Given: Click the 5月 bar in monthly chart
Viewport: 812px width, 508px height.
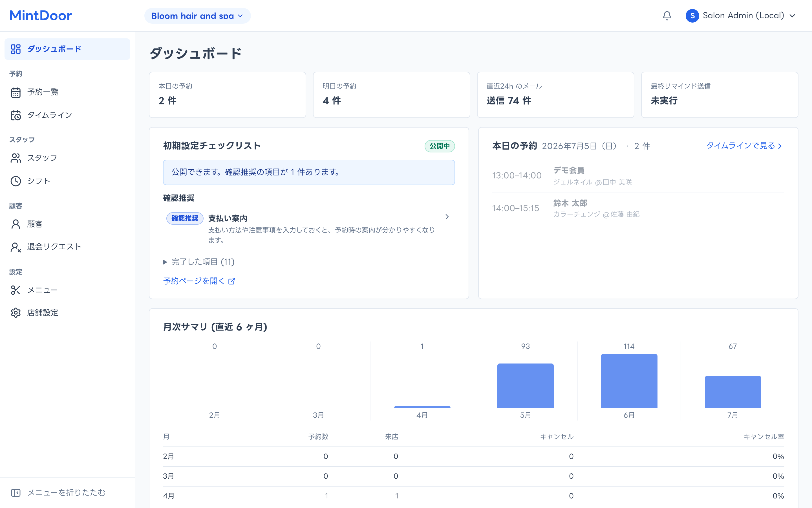Looking at the screenshot, I should [x=526, y=386].
